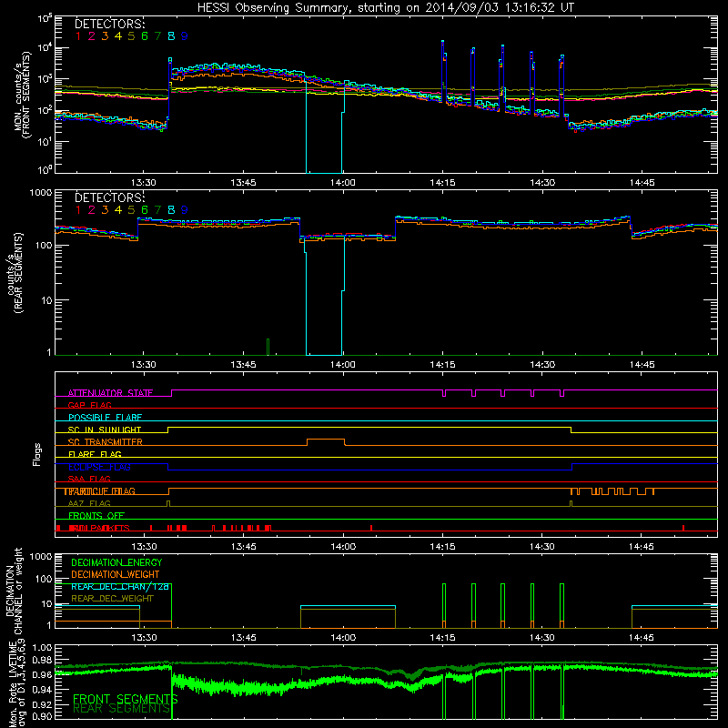Click the GAP FLAG label

coord(89,405)
